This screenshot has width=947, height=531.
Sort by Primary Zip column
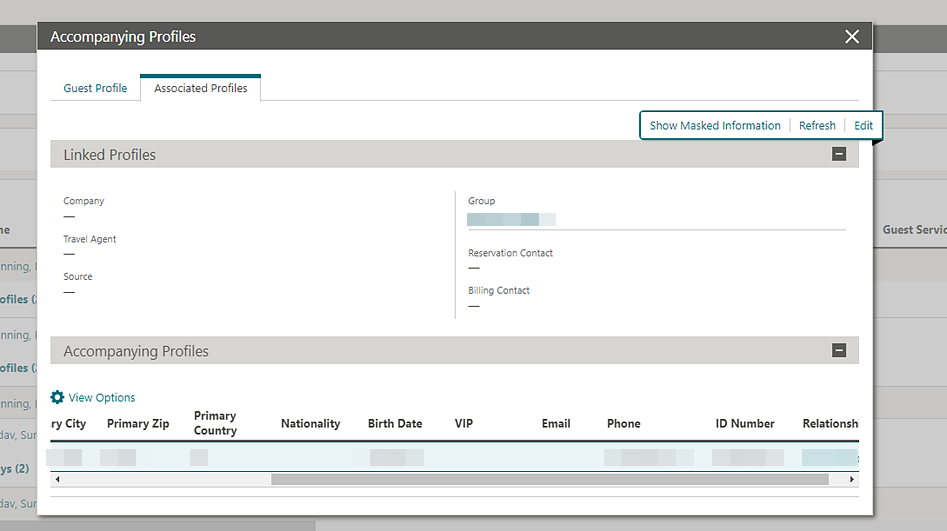click(138, 423)
